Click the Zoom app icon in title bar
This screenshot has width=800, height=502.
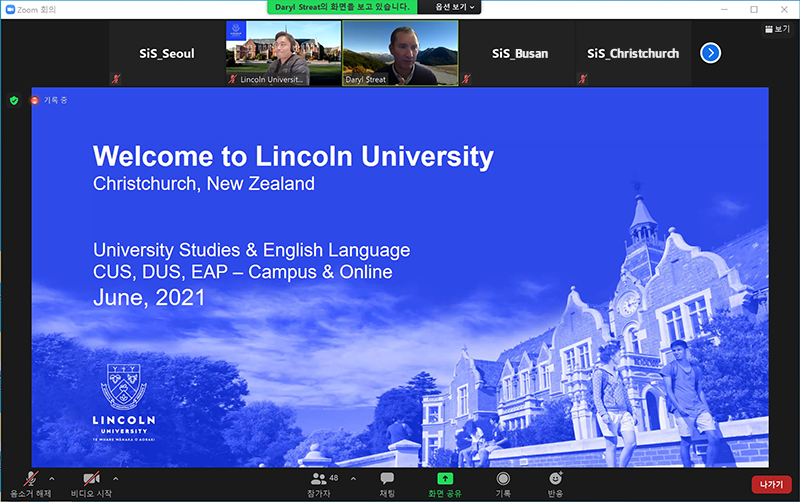tap(10, 9)
